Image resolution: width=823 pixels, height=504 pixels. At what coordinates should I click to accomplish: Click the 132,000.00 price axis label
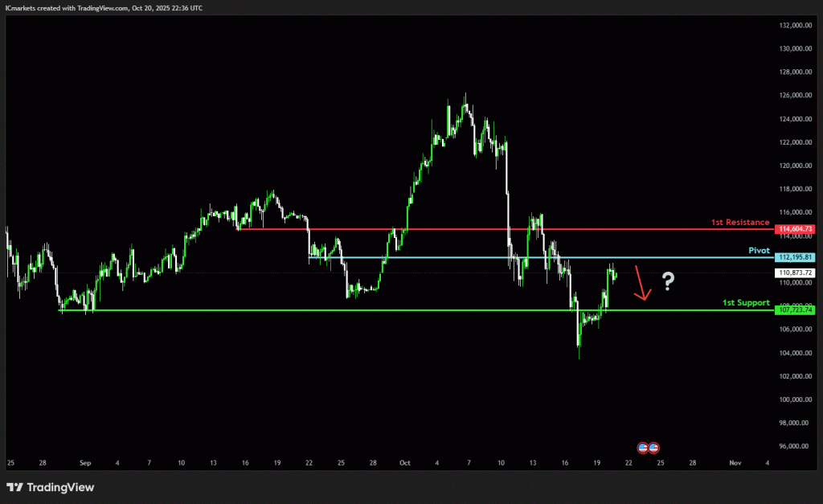coord(795,25)
